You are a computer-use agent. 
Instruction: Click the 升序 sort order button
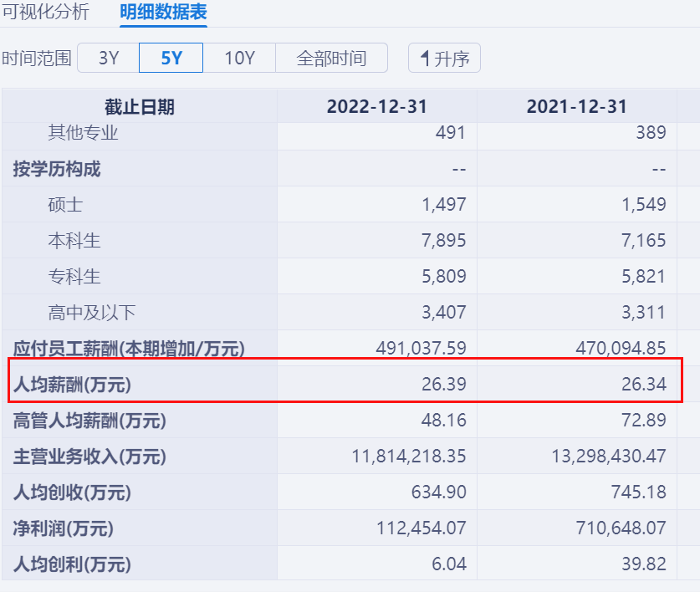[443, 58]
